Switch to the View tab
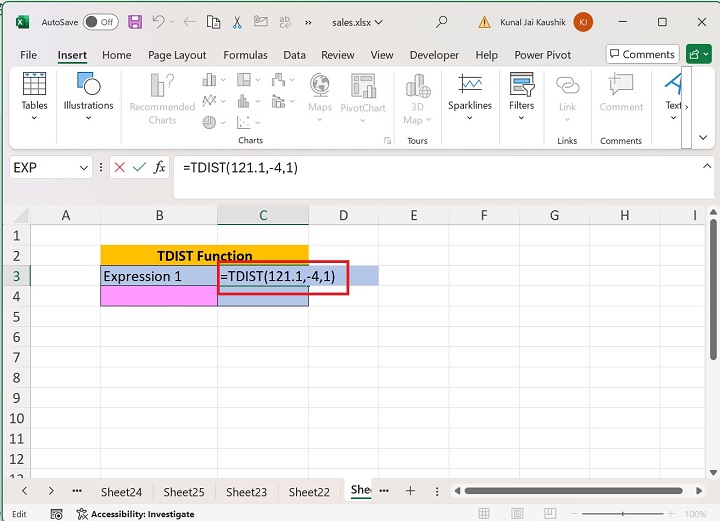 point(382,55)
